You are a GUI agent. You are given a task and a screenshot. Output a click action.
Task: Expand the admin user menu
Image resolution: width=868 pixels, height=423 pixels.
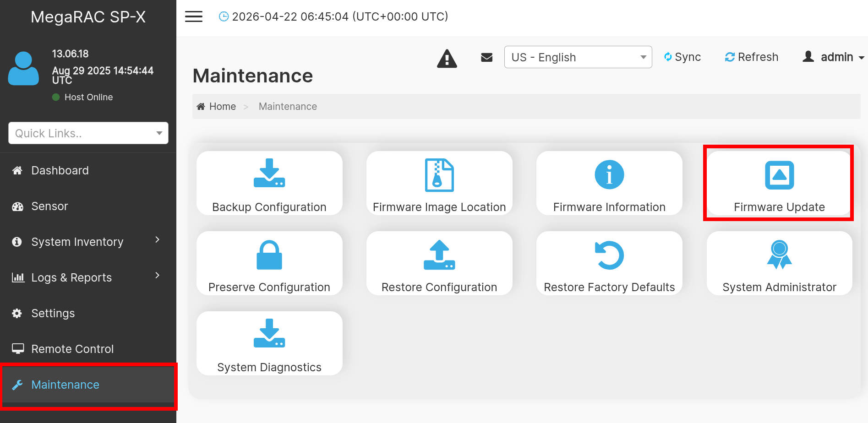tap(833, 57)
